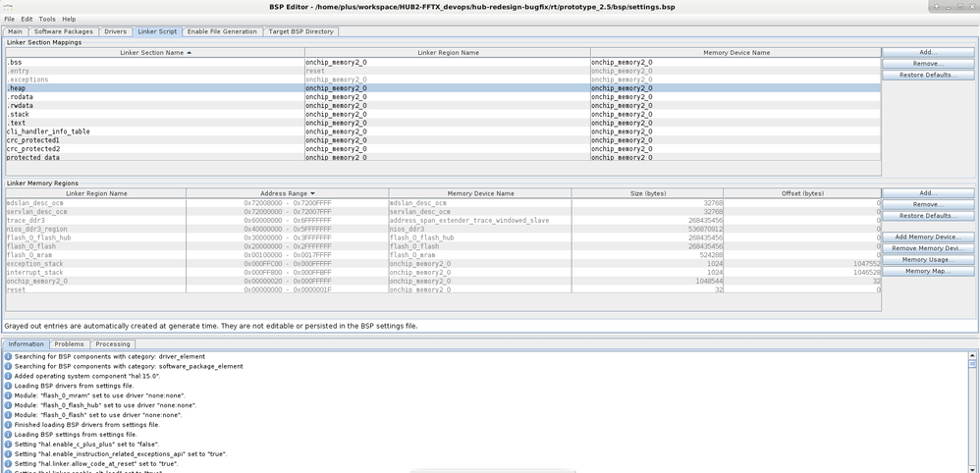Screen dimensions: 980x473
Task: Select the .entry section row
Action: (443, 72)
